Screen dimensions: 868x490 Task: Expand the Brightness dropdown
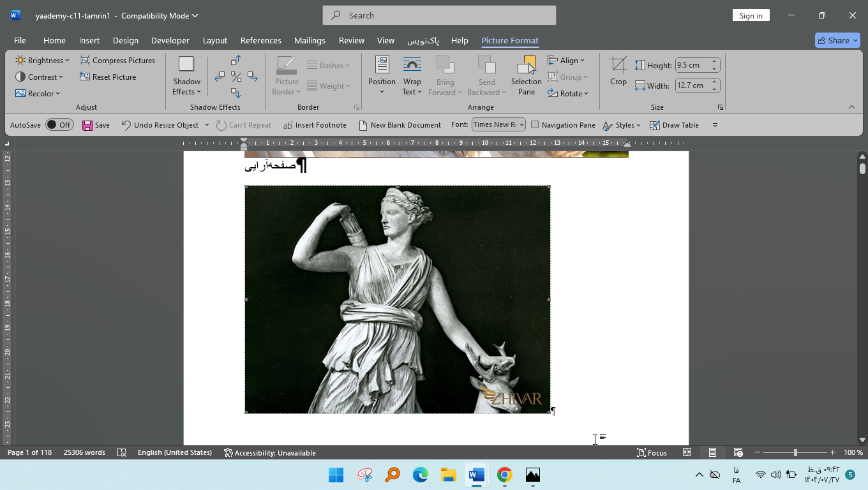point(41,60)
